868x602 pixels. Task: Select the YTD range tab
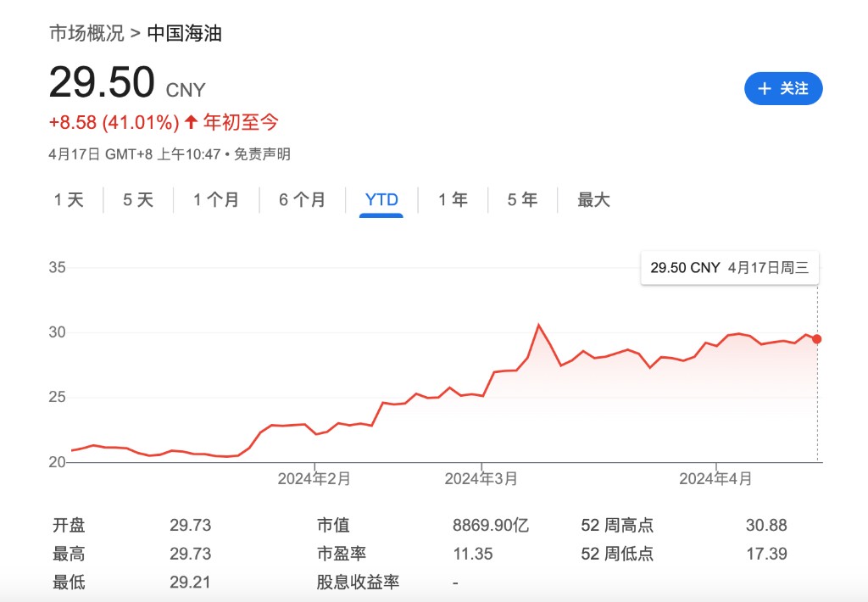381,199
